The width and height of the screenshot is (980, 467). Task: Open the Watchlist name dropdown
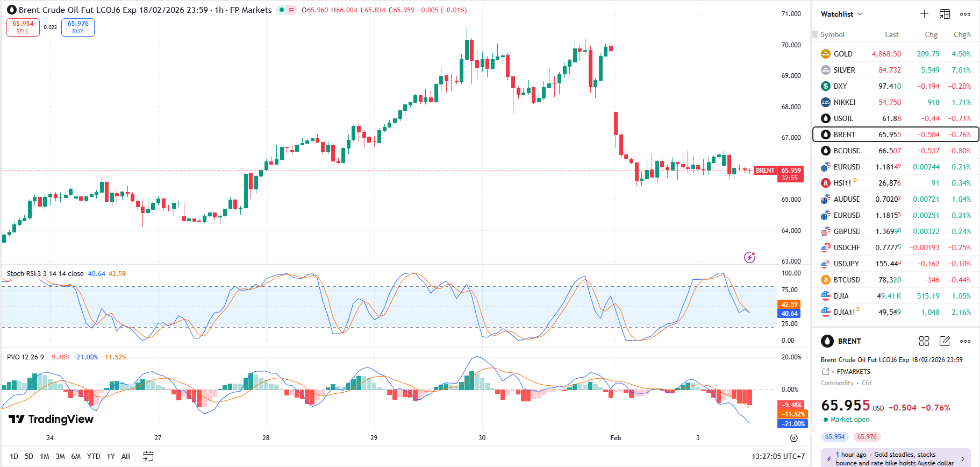(x=841, y=14)
